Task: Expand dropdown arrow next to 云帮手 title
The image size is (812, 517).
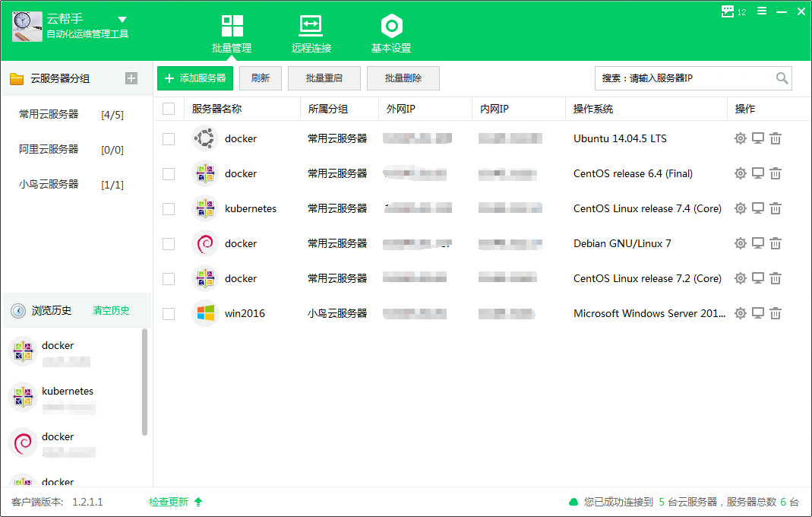Action: (122, 20)
